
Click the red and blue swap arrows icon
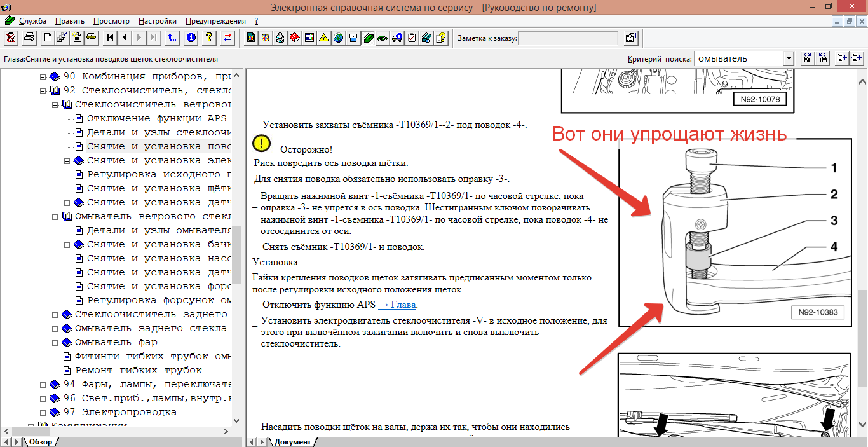227,38
